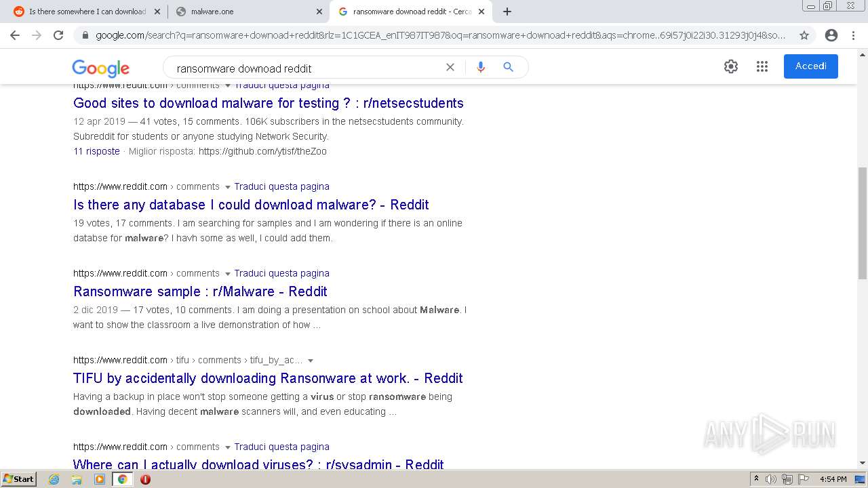Expand dropdown arrow beside 'Ransomware sample' URL
Screen dimensions: 868x488
(x=227, y=274)
